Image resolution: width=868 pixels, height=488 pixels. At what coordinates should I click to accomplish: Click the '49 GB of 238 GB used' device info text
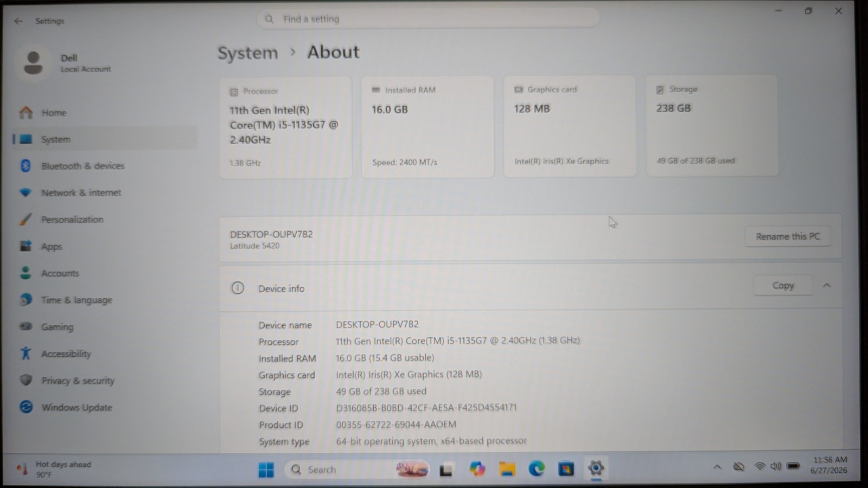coord(381,391)
